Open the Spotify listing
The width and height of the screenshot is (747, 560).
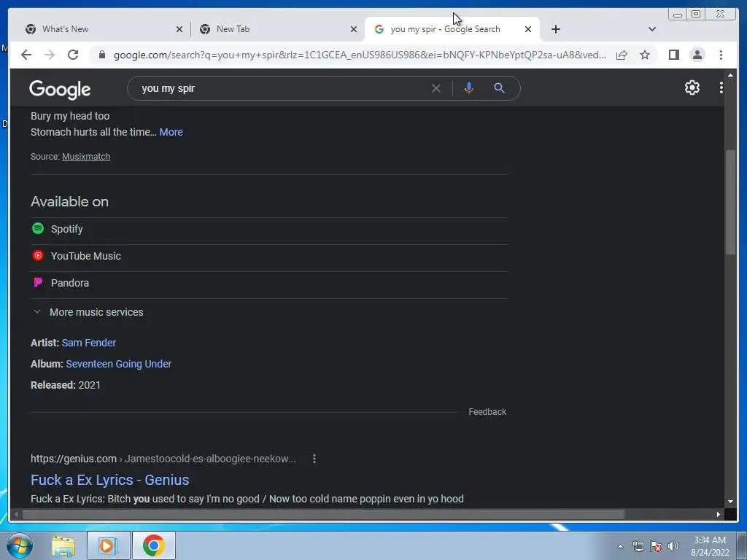[268, 229]
